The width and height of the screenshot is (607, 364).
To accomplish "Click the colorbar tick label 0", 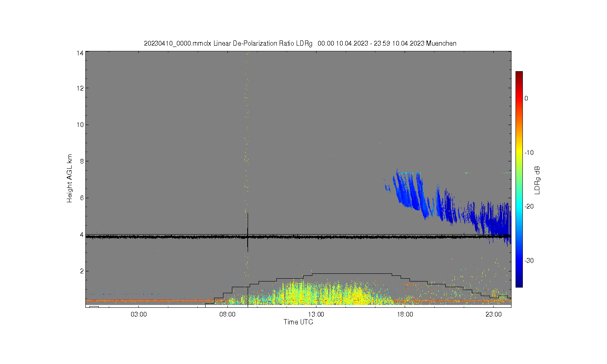I will point(526,98).
